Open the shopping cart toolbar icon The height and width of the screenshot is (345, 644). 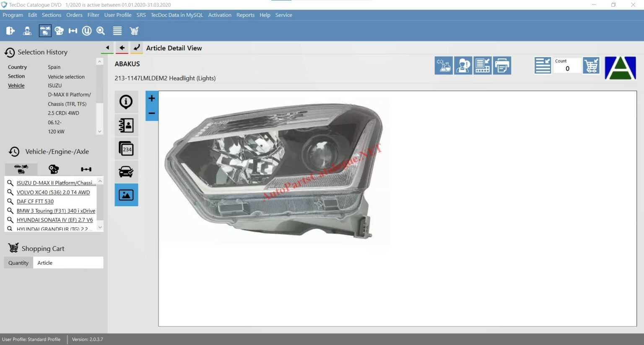pos(134,31)
